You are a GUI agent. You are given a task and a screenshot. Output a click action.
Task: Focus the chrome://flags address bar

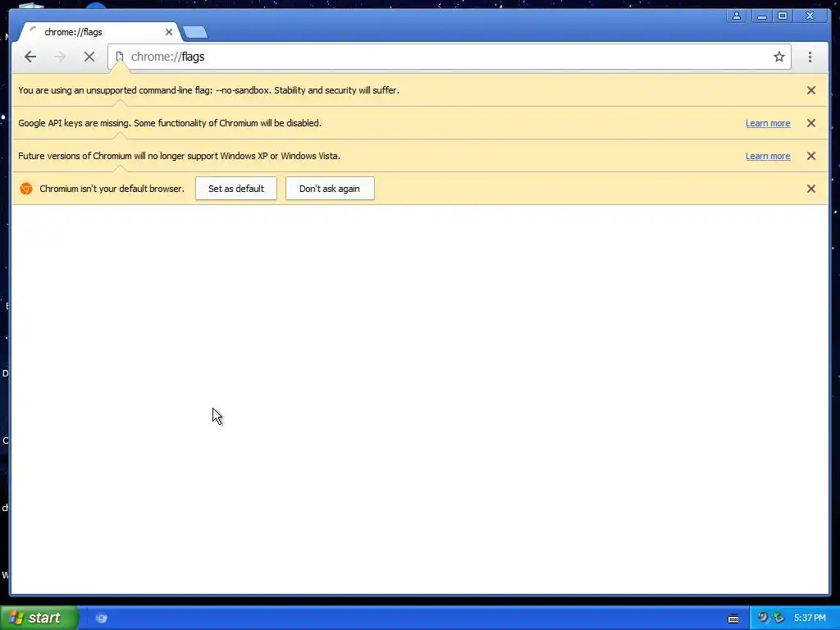[449, 57]
